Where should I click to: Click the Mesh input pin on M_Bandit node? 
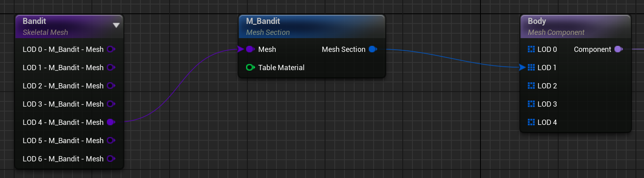click(250, 49)
